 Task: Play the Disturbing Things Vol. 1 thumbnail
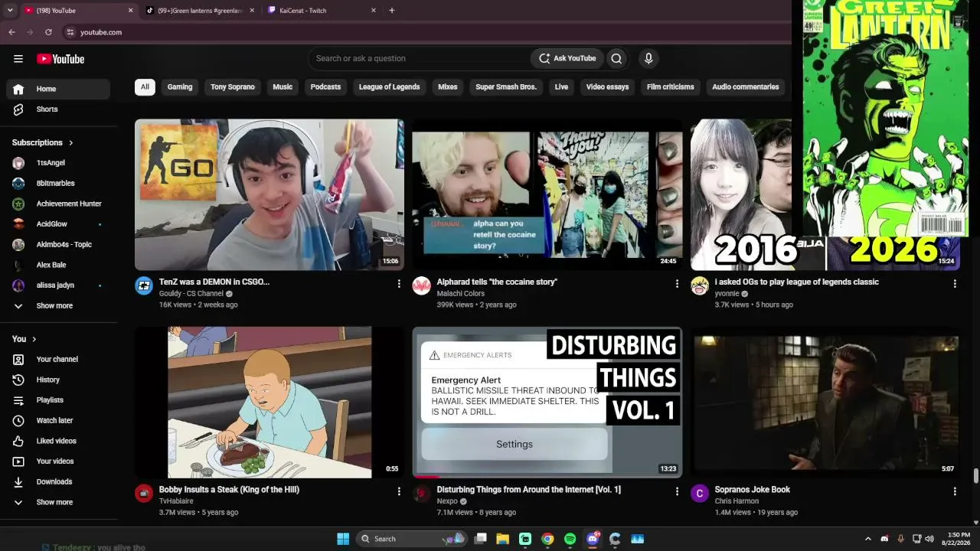[547, 403]
